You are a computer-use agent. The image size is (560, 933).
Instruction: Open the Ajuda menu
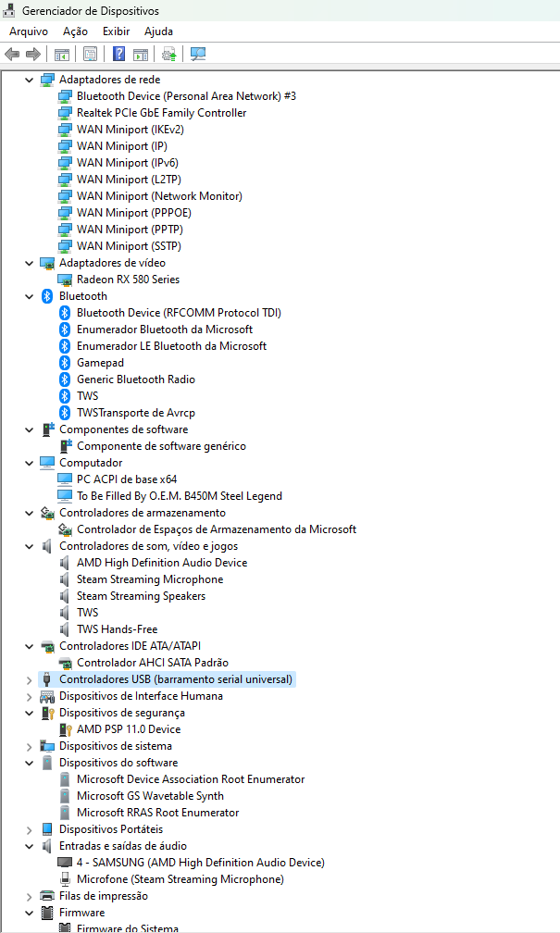[158, 31]
